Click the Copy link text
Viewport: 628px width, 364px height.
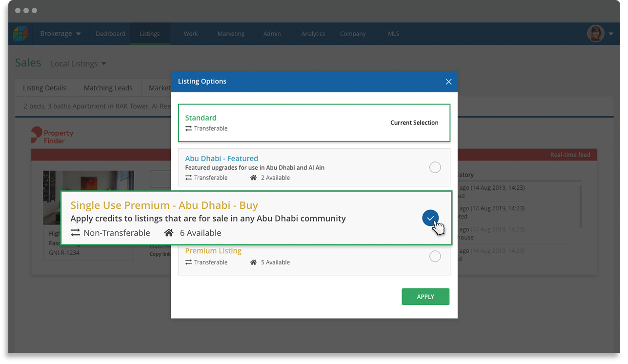pyautogui.click(x=160, y=254)
